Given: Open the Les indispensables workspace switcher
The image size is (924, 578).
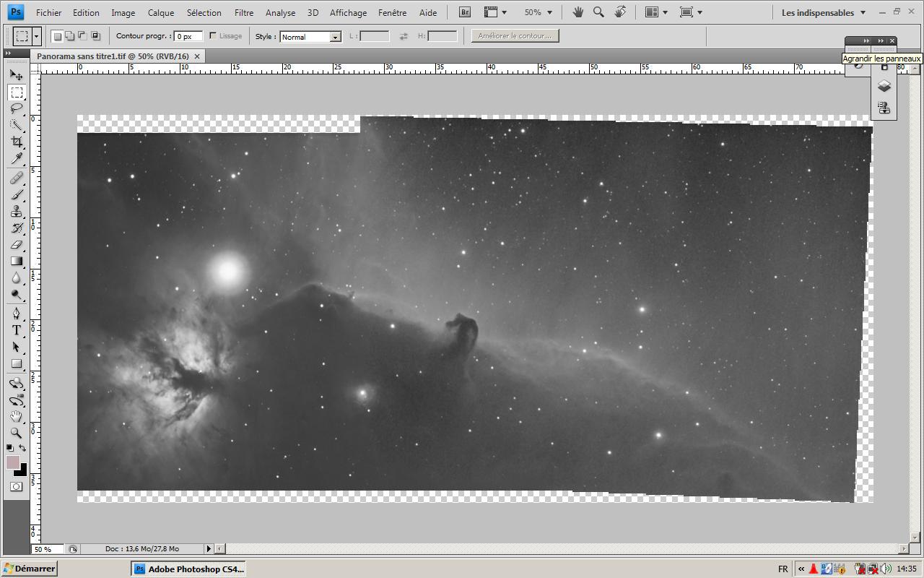Looking at the screenshot, I should click(823, 12).
